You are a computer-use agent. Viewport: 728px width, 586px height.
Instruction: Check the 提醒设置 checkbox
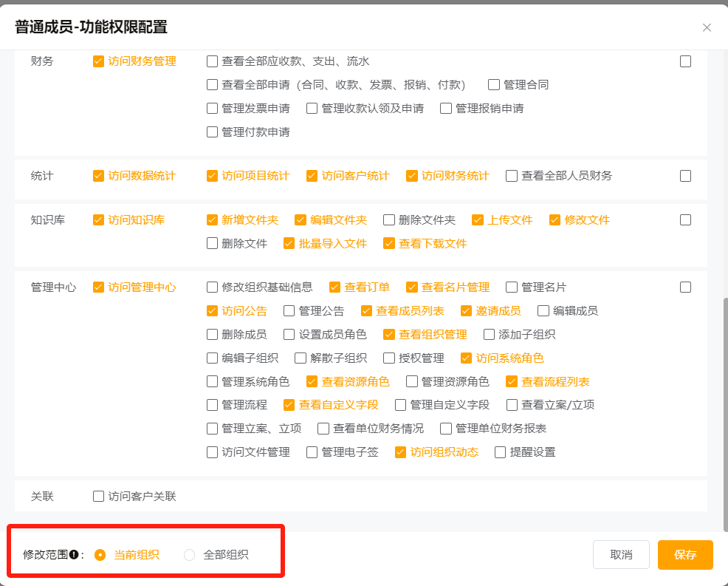pyautogui.click(x=500, y=452)
